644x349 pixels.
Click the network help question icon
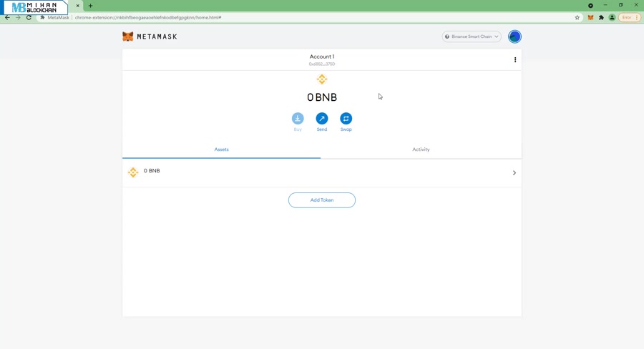pos(447,36)
